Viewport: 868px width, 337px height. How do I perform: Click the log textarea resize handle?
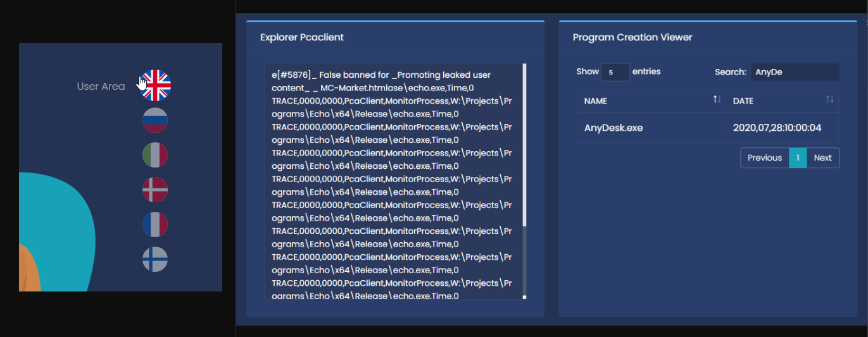pos(524,297)
